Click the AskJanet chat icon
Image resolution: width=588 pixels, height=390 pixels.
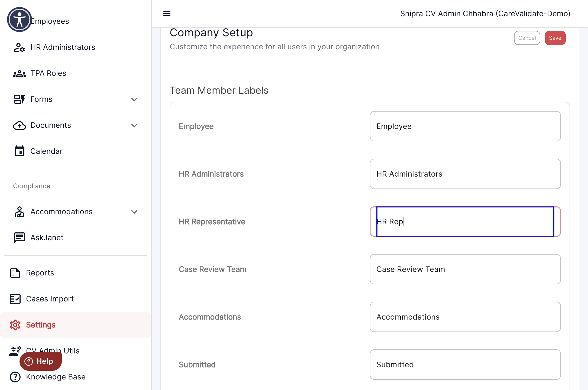click(19, 238)
